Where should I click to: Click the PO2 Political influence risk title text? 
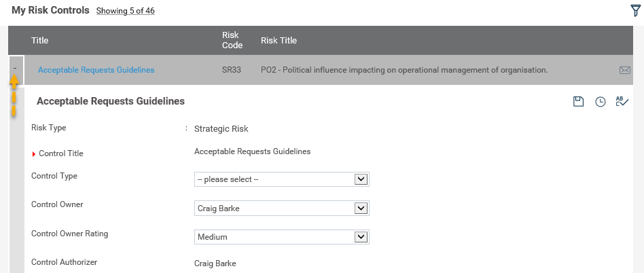(404, 70)
